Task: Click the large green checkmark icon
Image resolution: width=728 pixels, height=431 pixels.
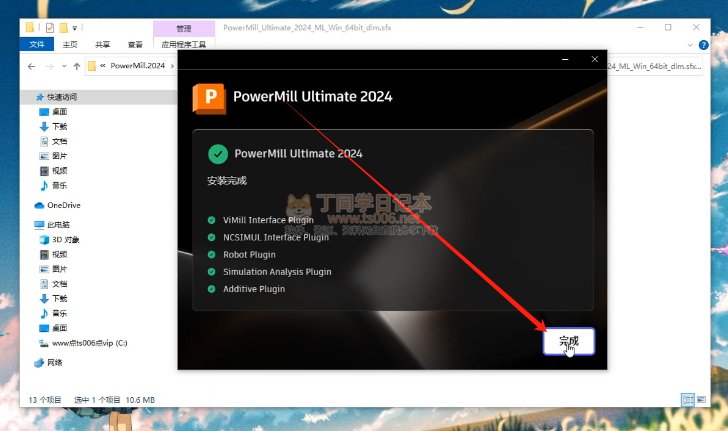Action: click(218, 154)
